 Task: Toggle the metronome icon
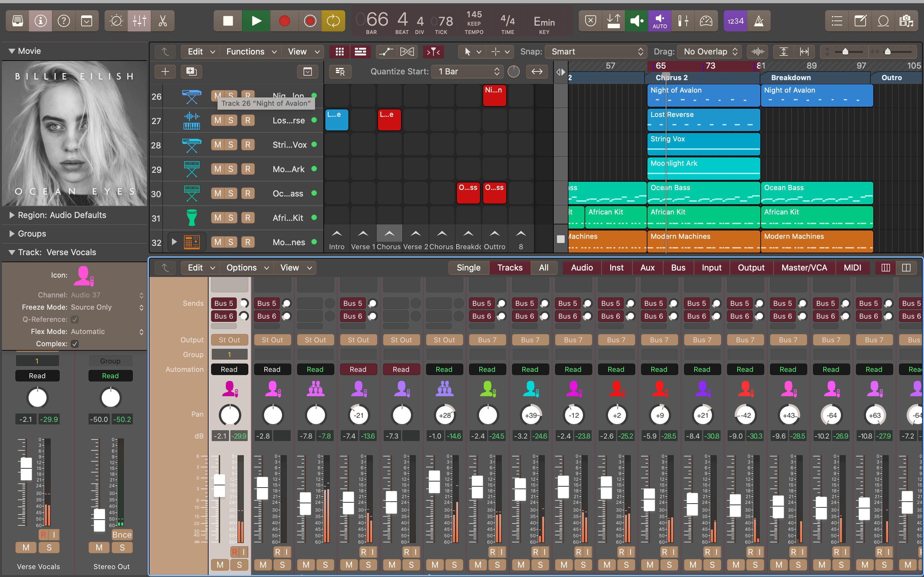pyautogui.click(x=759, y=21)
